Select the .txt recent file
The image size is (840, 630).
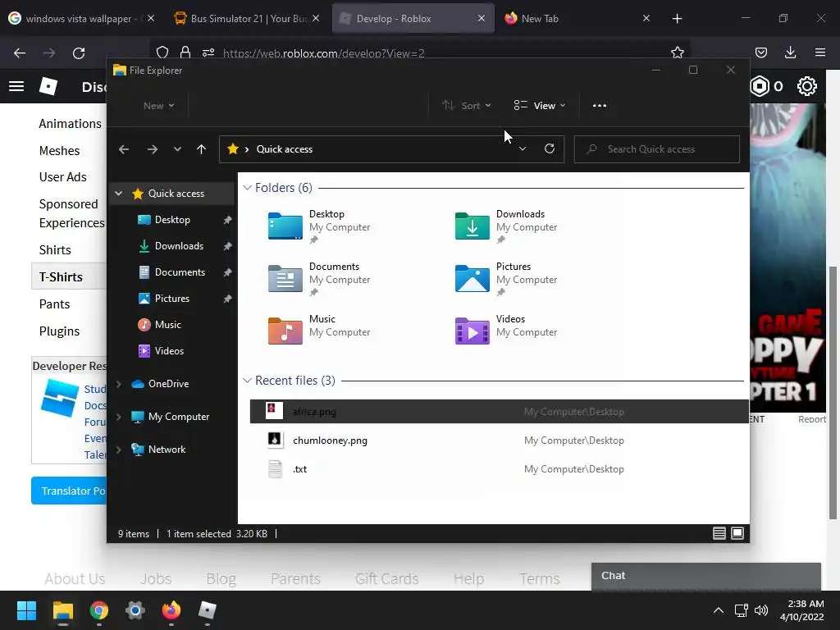pos(500,468)
